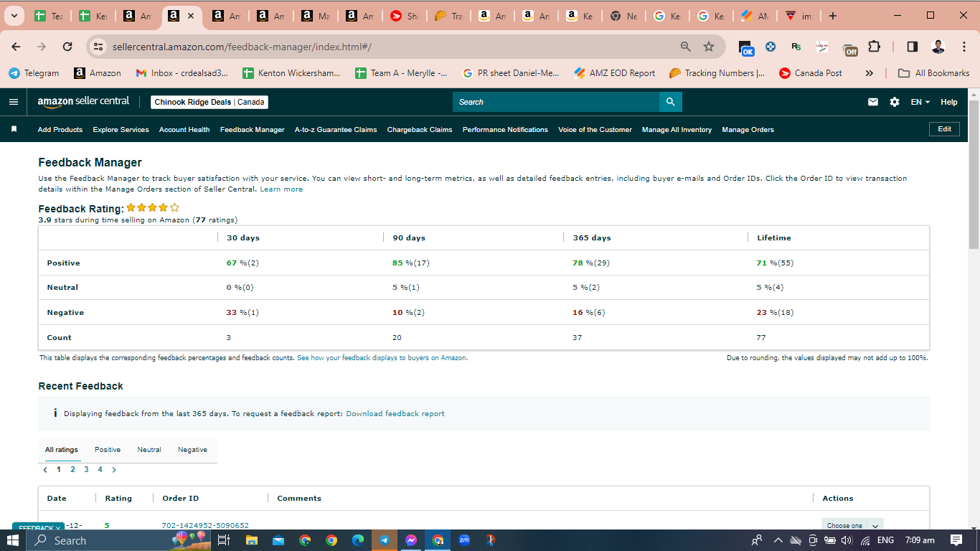
Task: Open the Learn more link
Action: tap(281, 189)
